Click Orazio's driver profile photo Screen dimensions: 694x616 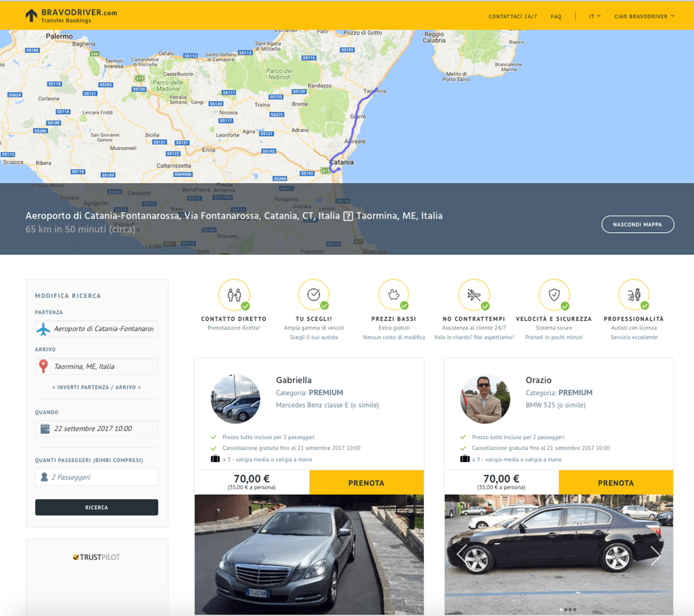click(x=485, y=399)
